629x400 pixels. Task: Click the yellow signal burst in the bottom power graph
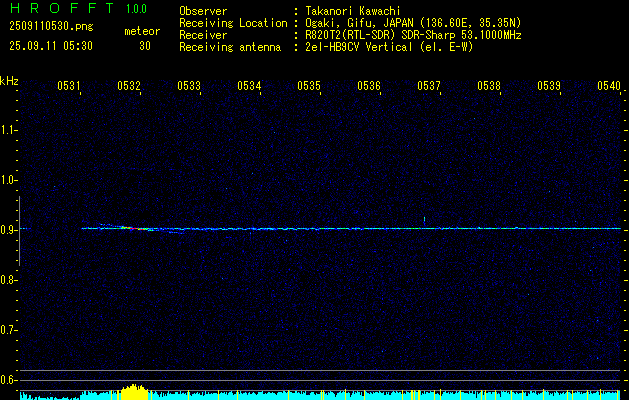(134, 392)
